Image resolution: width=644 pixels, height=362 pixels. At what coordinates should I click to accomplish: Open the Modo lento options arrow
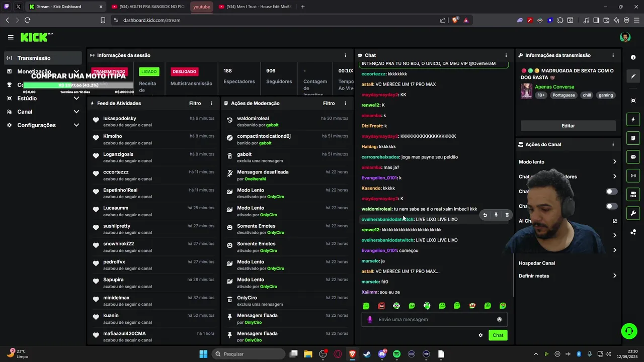pos(615,162)
